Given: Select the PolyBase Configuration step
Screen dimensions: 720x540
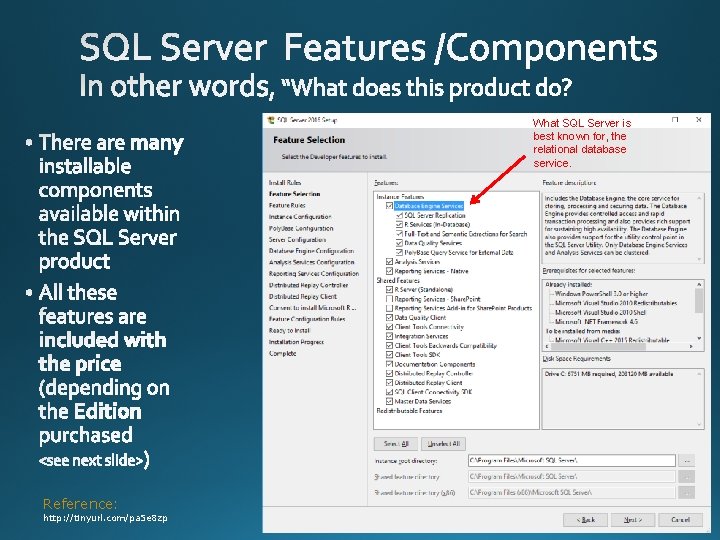Looking at the screenshot, I should click(301, 228).
